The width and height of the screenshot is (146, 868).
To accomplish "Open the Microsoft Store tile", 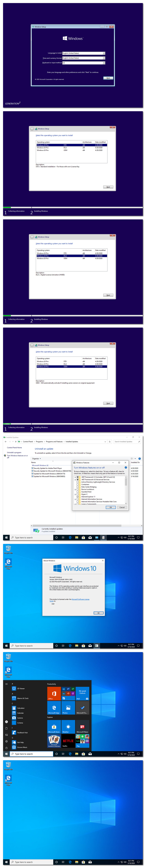I will coord(54,727).
